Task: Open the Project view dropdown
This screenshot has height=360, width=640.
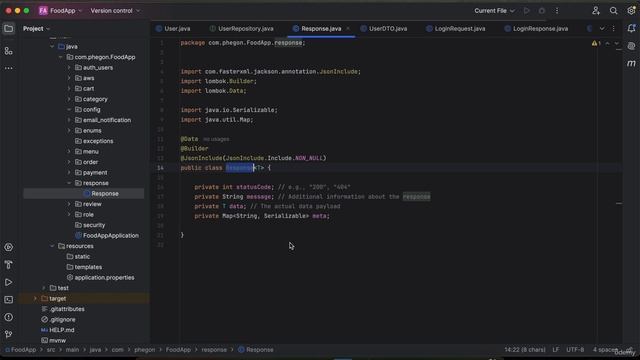Action: (x=36, y=29)
